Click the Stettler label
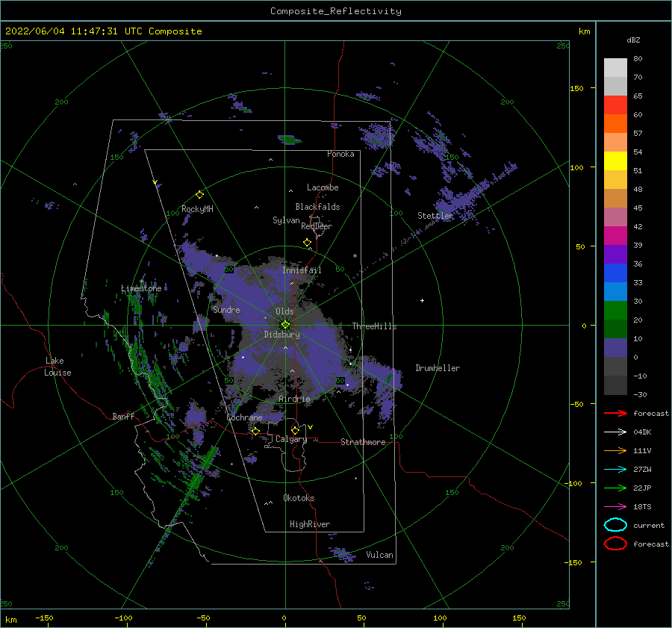 pos(435,216)
